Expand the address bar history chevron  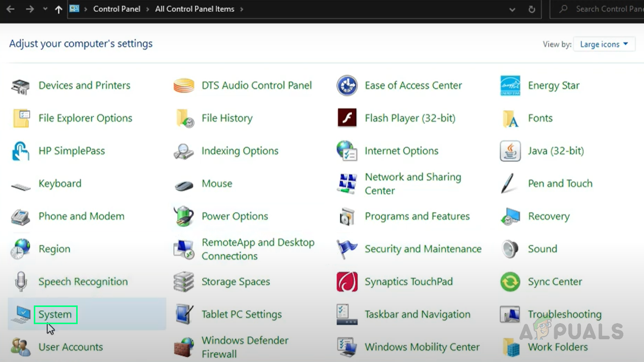[x=513, y=9]
